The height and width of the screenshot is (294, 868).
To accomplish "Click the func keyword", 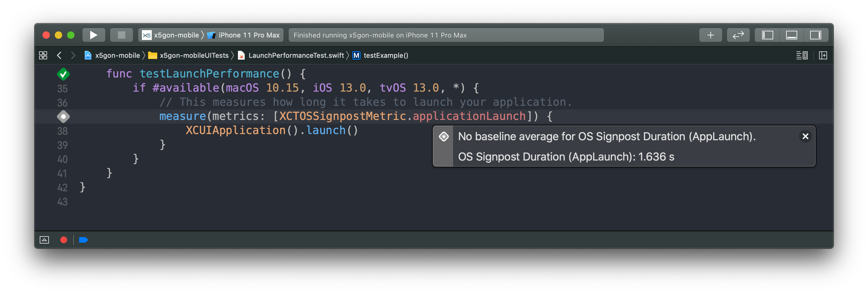I will click(119, 73).
